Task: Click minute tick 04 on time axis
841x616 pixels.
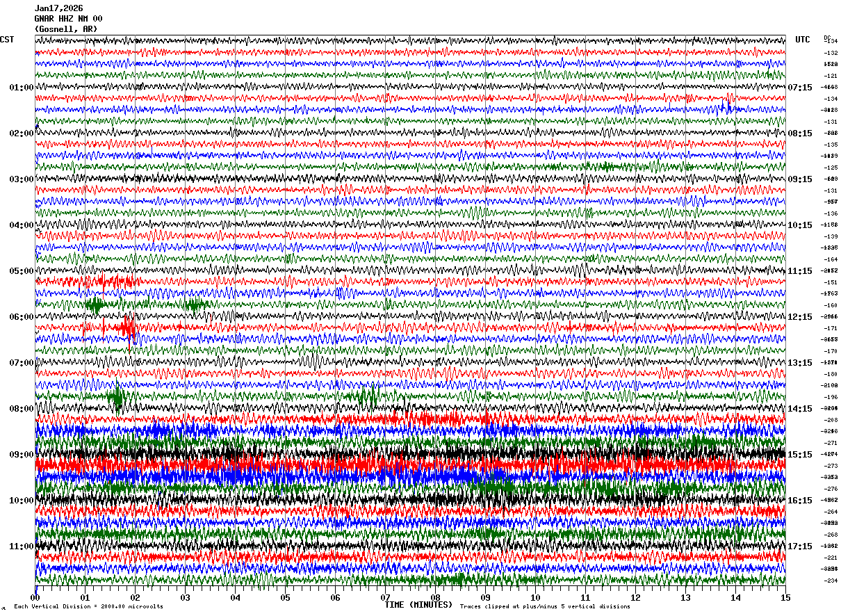Action: pos(236,597)
